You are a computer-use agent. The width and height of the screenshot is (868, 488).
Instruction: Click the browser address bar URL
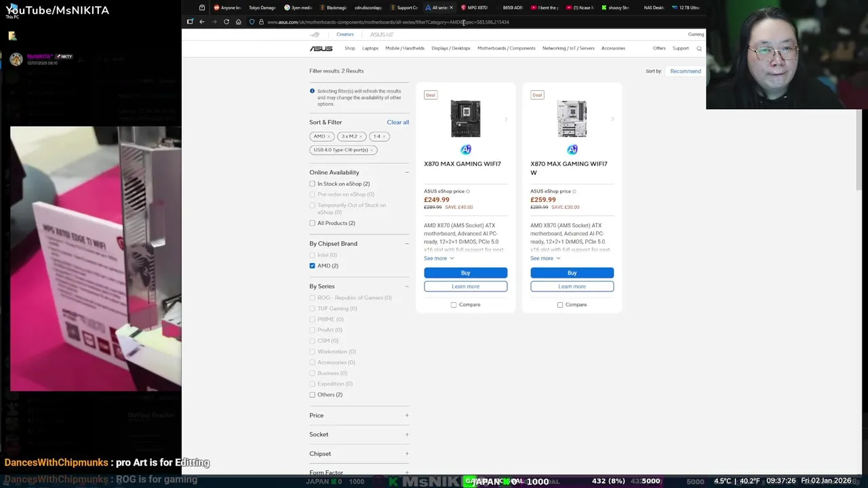pos(388,22)
